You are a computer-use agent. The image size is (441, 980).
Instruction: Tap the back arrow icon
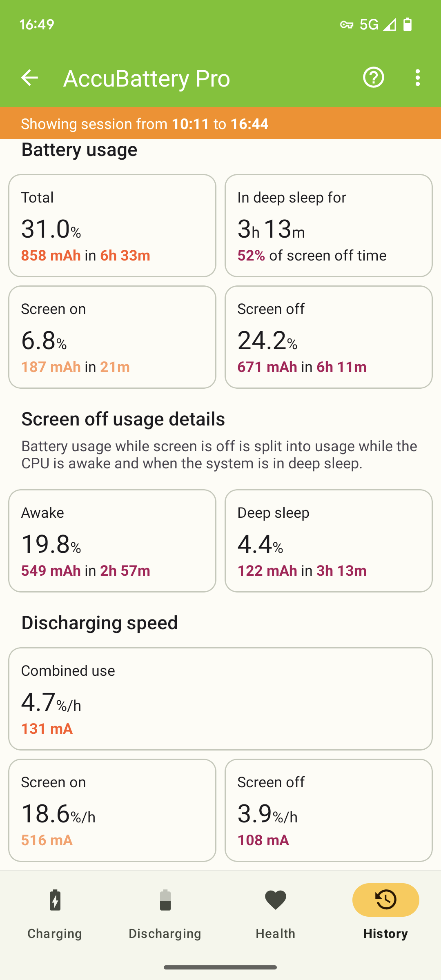pyautogui.click(x=29, y=78)
